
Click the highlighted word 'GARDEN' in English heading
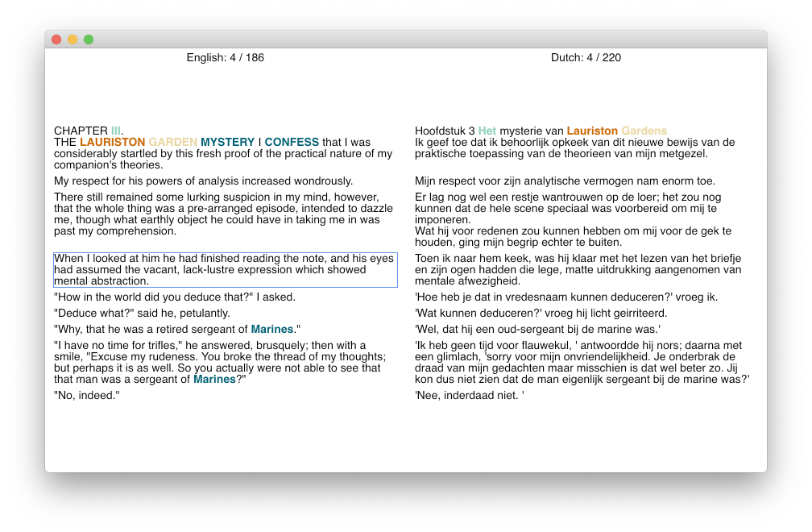click(173, 142)
